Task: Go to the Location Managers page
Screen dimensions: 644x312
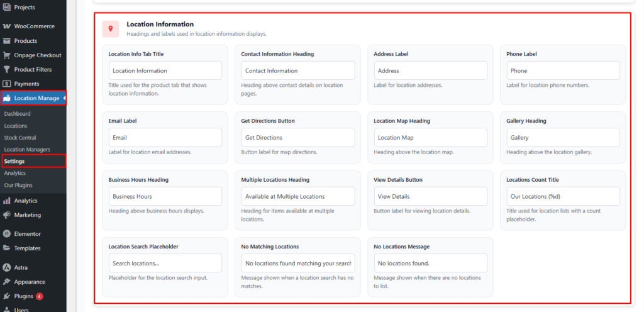Action: (x=27, y=149)
